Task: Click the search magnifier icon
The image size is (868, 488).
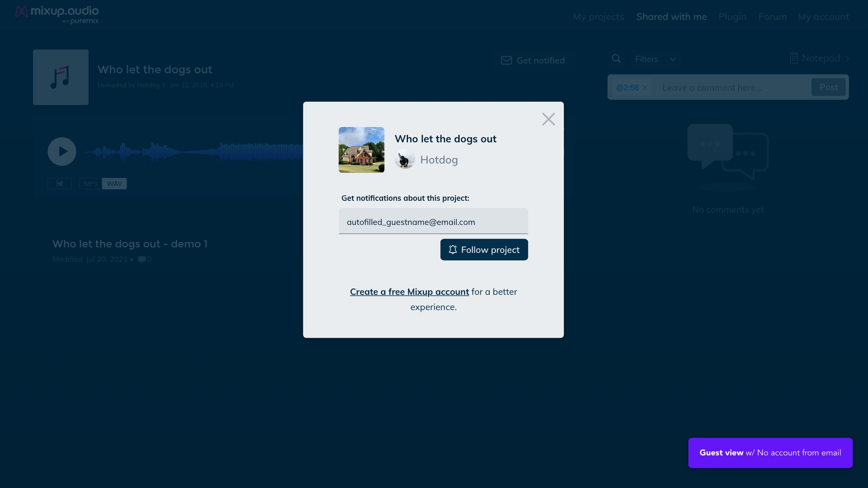Action: pos(616,58)
